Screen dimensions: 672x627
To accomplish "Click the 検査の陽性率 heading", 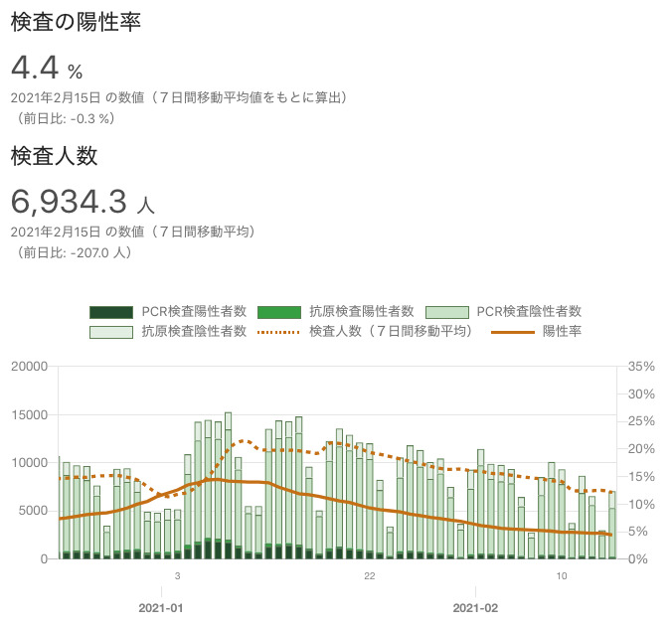I will [x=76, y=22].
